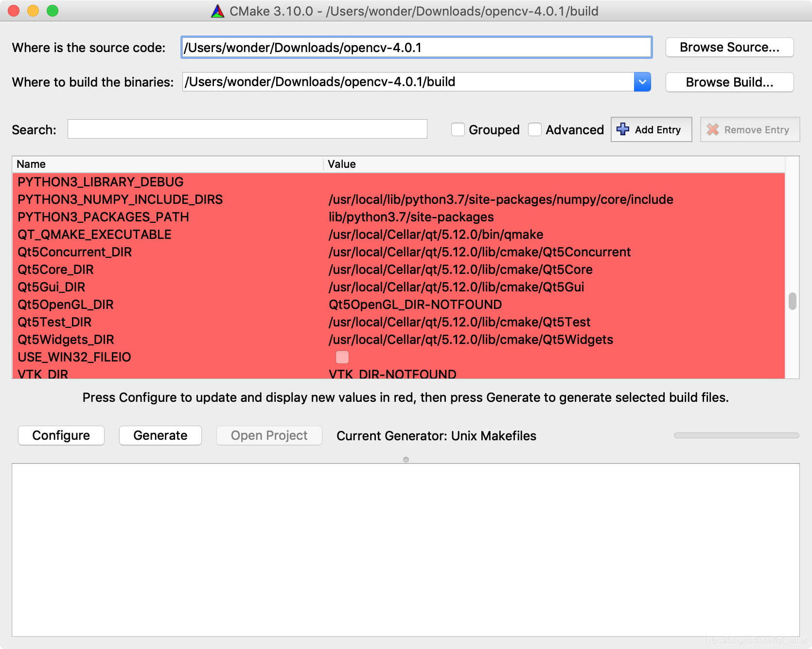Screen dimensions: 812x649
Task: Click the splitter handle above output pane
Action: tap(406, 460)
